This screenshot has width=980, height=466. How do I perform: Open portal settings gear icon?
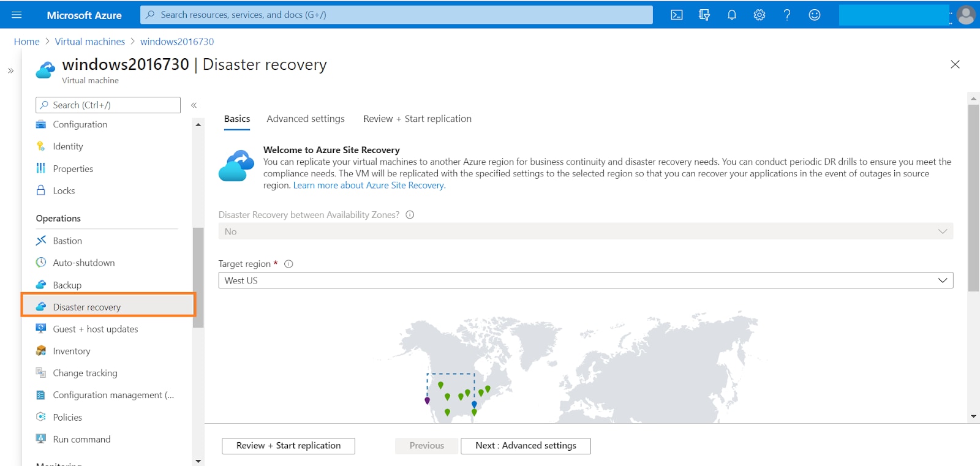(x=759, y=15)
